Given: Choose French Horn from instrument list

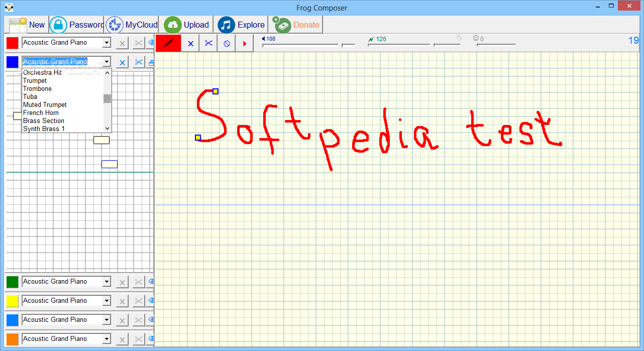Looking at the screenshot, I should click(63, 113).
